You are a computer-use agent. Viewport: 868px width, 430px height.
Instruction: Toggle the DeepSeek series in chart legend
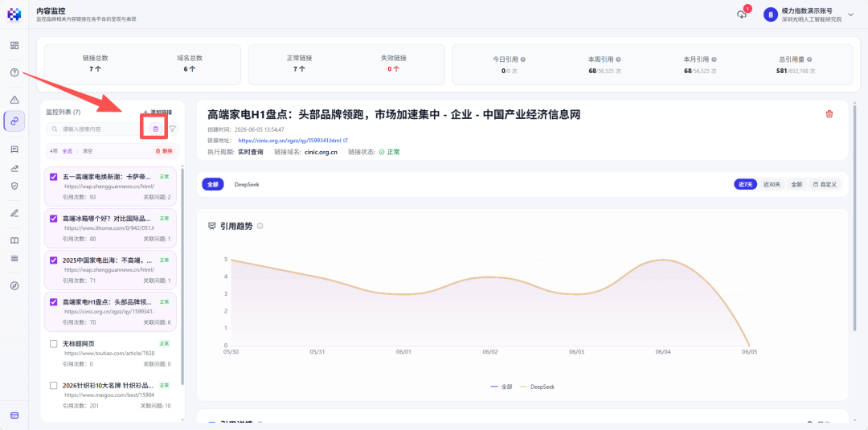537,387
